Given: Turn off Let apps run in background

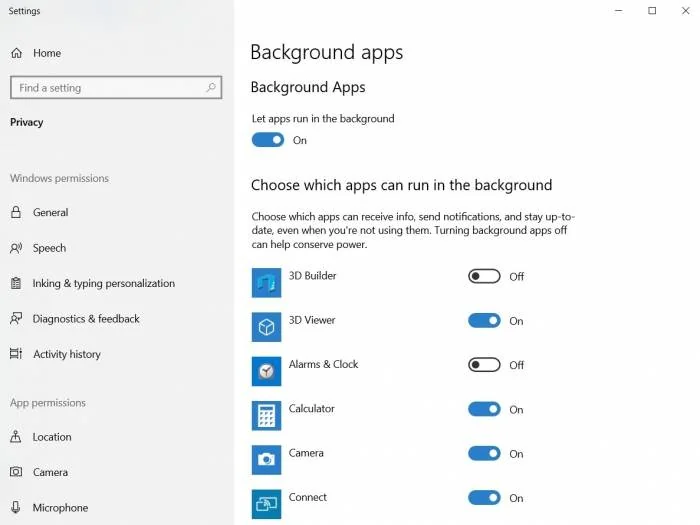Looking at the screenshot, I should tap(268, 140).
